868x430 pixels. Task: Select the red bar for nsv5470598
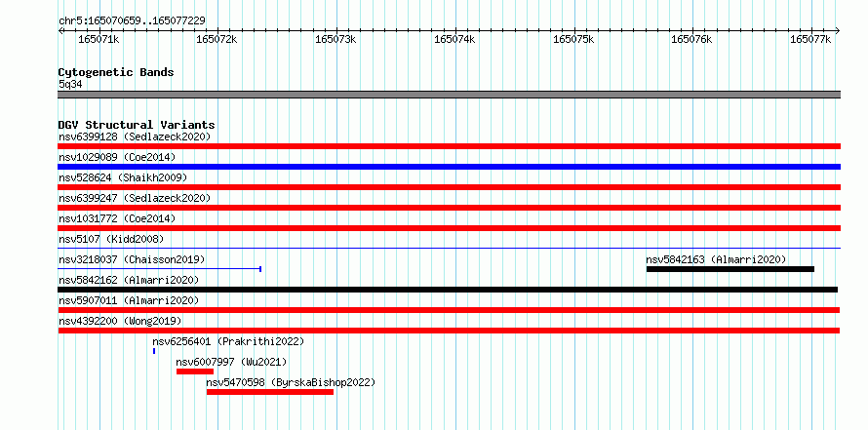pyautogui.click(x=270, y=392)
